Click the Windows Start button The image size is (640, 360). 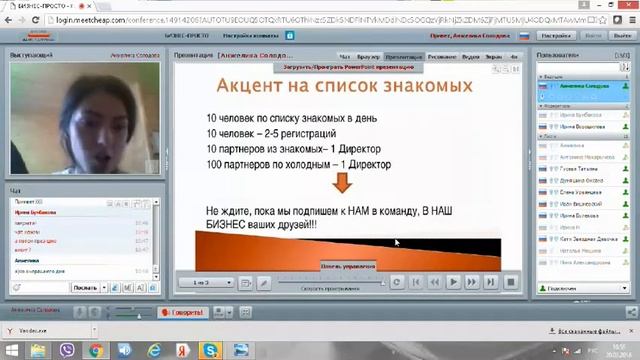[x=11, y=350]
